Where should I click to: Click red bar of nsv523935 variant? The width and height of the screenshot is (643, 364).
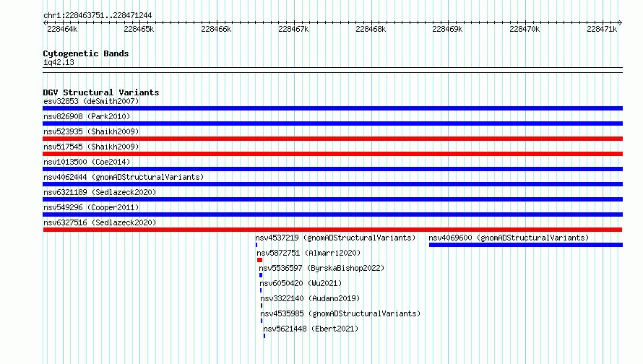pyautogui.click(x=332, y=139)
